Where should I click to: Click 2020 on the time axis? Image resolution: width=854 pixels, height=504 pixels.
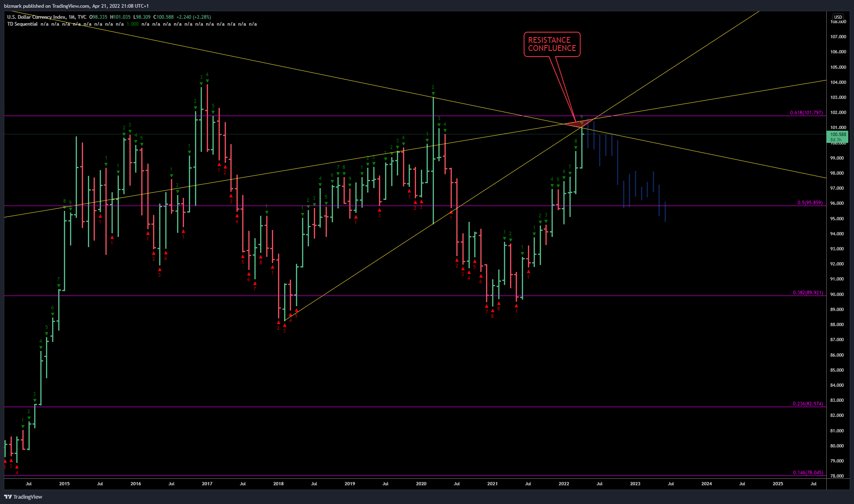point(421,484)
